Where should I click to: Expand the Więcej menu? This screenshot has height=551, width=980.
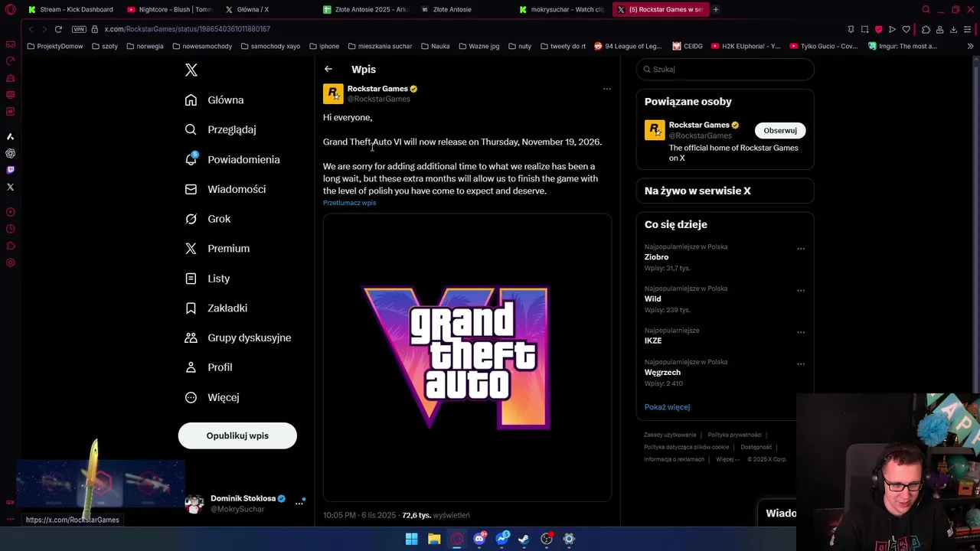pyautogui.click(x=212, y=397)
